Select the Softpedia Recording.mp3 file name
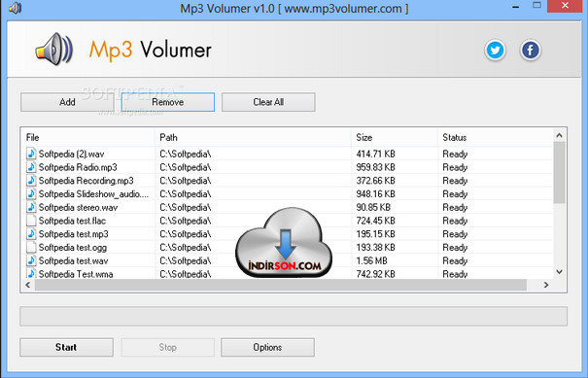Viewport: 588px width, 378px height. click(x=86, y=181)
